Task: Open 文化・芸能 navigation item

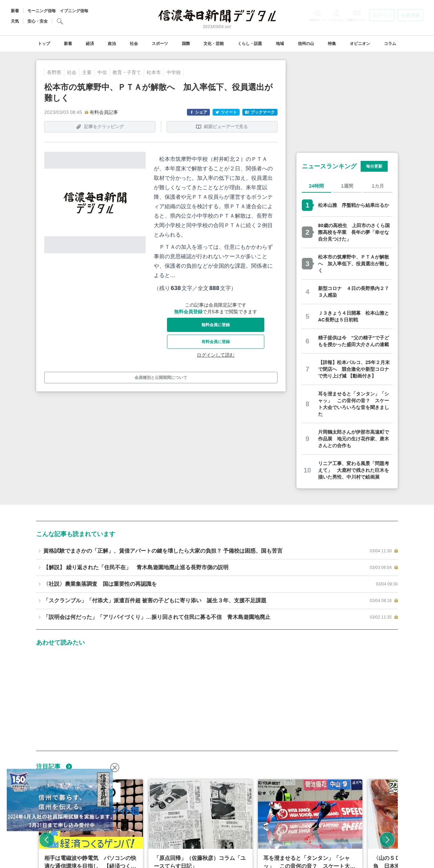Action: pos(214,44)
